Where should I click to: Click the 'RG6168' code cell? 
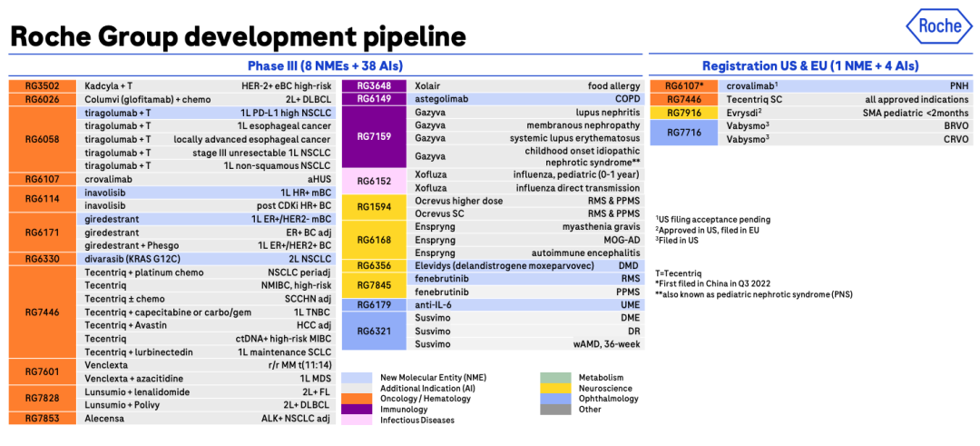click(373, 240)
